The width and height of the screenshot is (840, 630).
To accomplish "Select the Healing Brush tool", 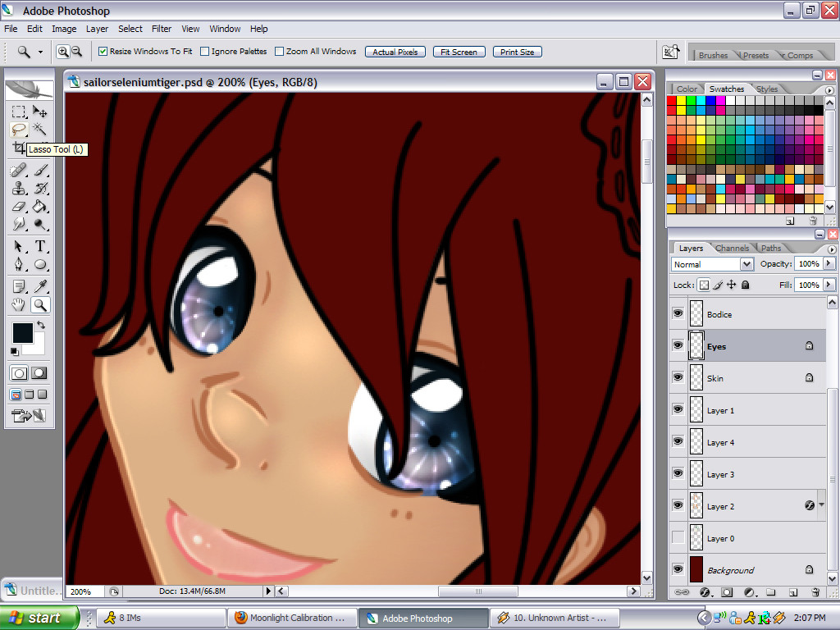I will click(19, 171).
